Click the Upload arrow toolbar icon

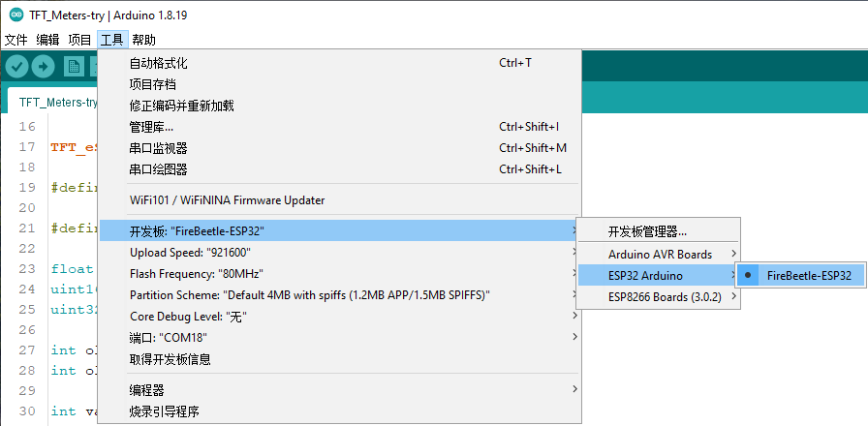click(44, 67)
